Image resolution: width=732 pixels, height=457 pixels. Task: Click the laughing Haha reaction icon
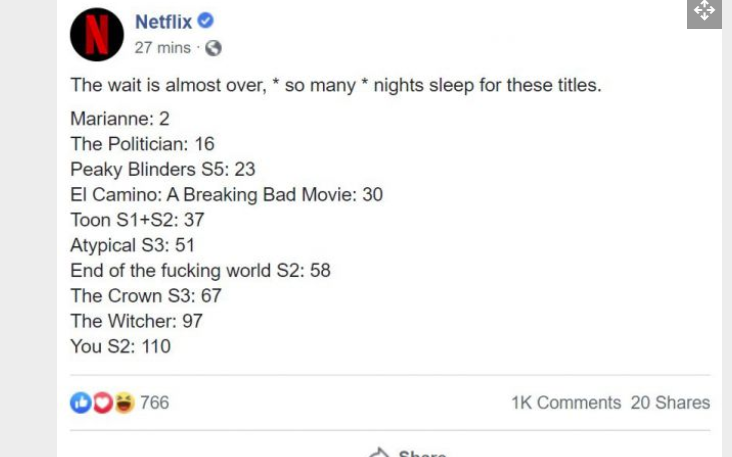[x=124, y=402]
